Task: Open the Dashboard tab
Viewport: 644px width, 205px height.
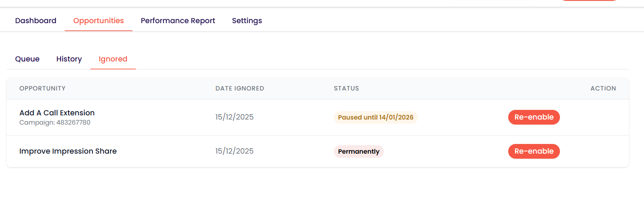Action: coord(36,21)
